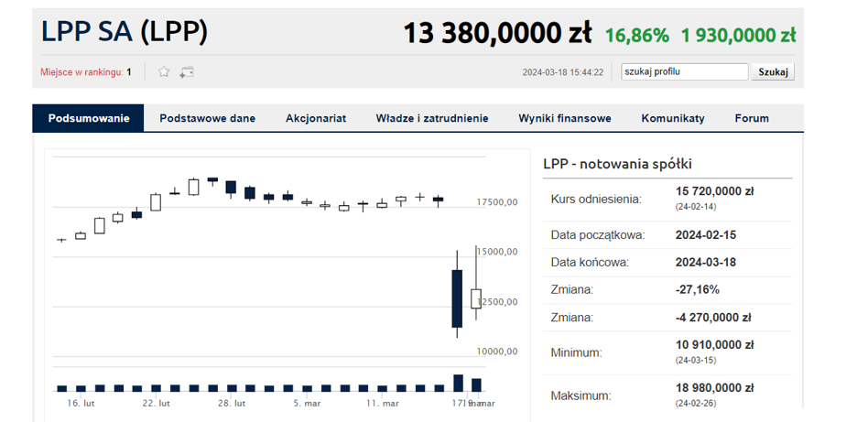868x422 pixels.
Task: Click the 15000,00 chart axis label
Action: pyautogui.click(x=497, y=252)
